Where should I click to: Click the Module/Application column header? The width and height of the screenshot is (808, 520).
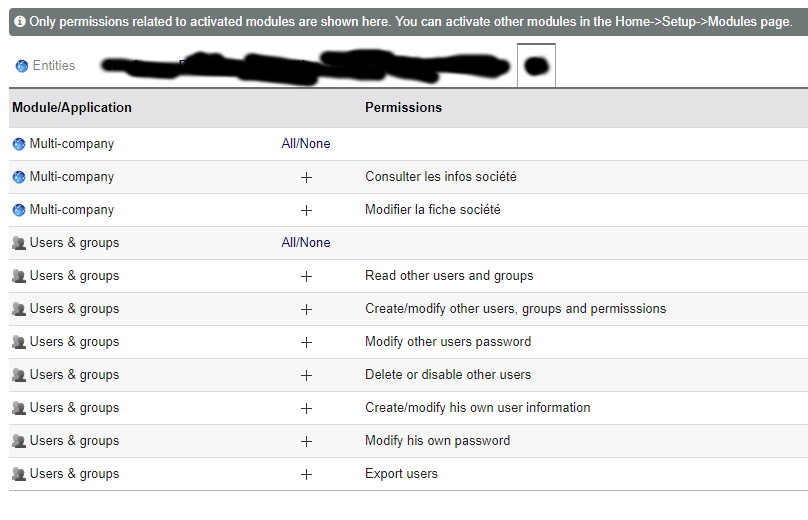coord(72,108)
